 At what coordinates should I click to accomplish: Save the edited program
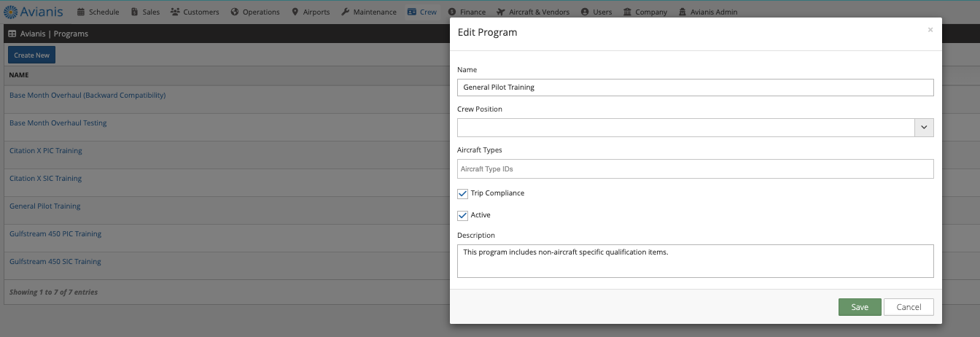[860, 307]
